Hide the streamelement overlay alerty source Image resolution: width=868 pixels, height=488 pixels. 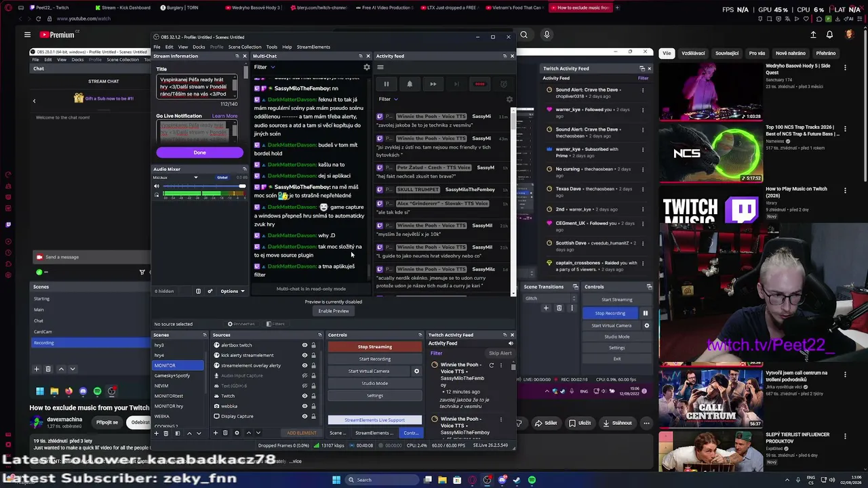click(304, 365)
